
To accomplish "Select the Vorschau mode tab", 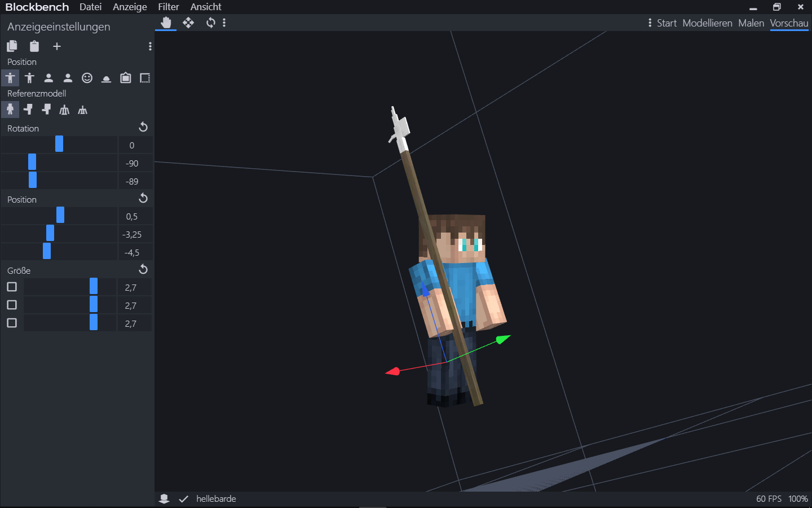I will pos(789,23).
